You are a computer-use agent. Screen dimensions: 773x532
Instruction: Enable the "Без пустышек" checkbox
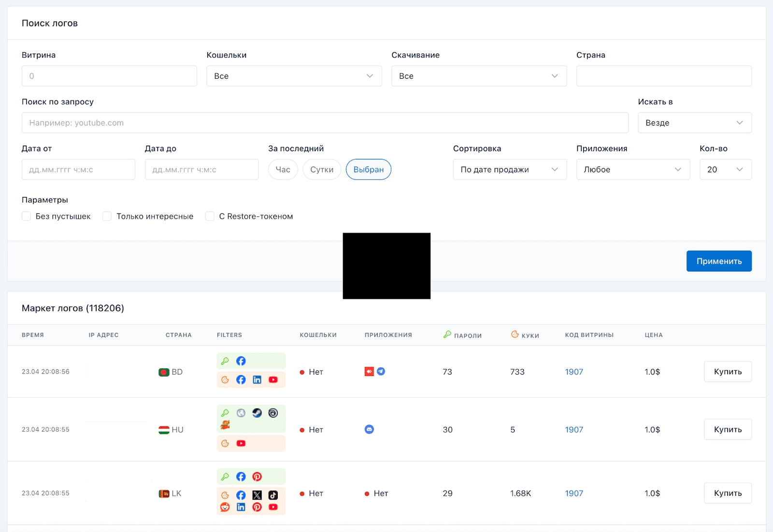coord(27,216)
